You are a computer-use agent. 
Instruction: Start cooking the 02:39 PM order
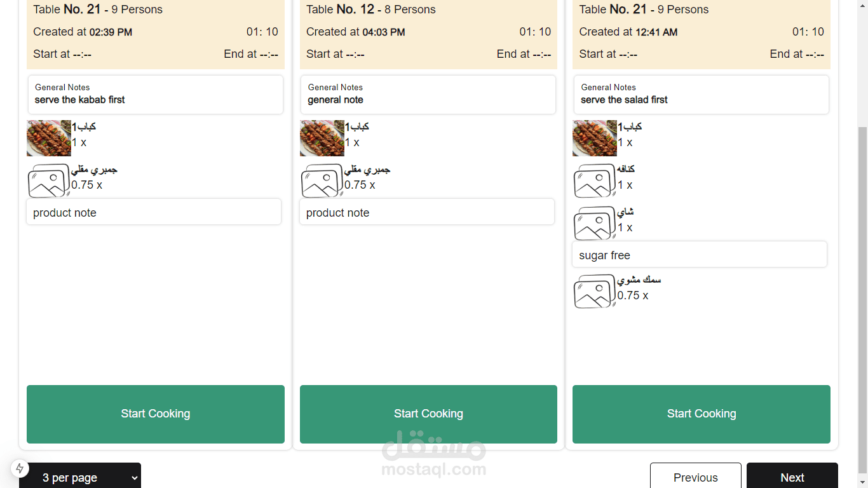coord(156,414)
